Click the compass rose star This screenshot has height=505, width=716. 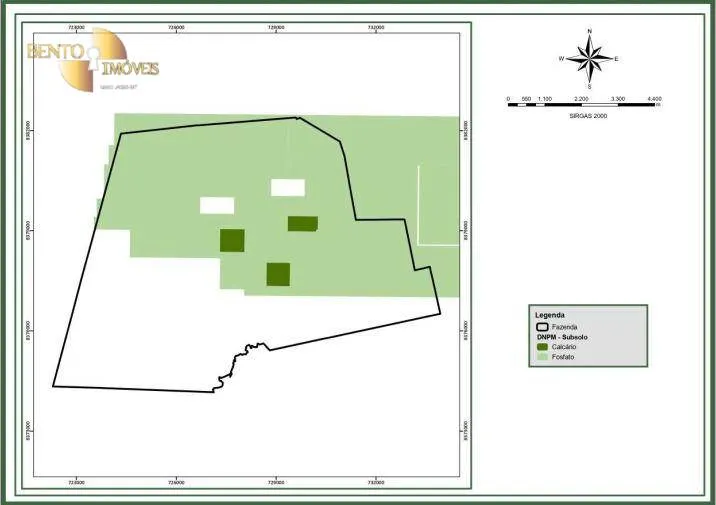click(589, 59)
